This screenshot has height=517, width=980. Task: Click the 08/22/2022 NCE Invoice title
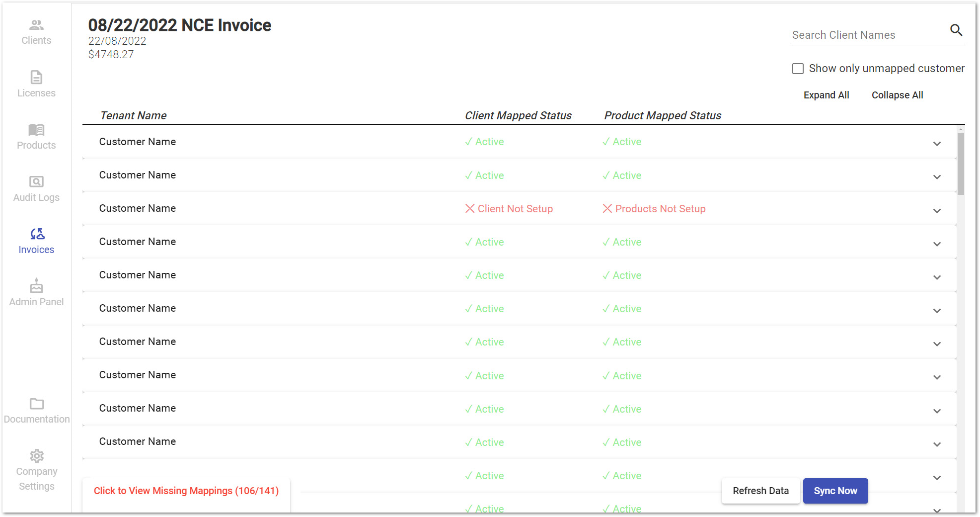pos(180,25)
